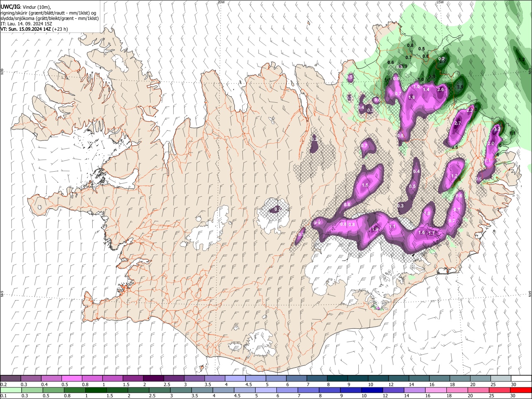
Task: Click the dark teal snow swatch between 8 and 9
Action: point(337,378)
